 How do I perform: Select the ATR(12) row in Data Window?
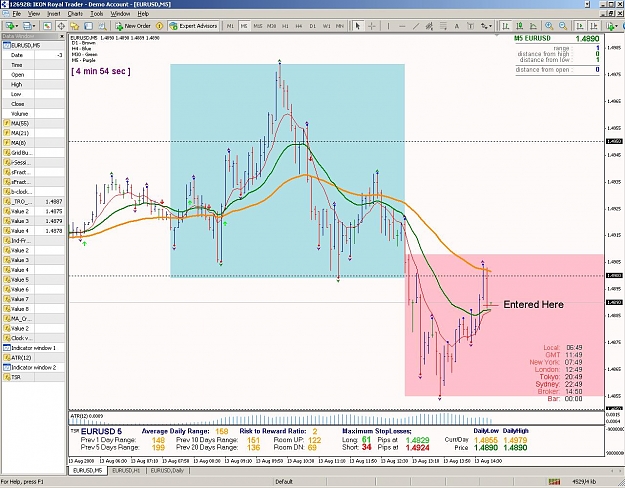(33, 358)
